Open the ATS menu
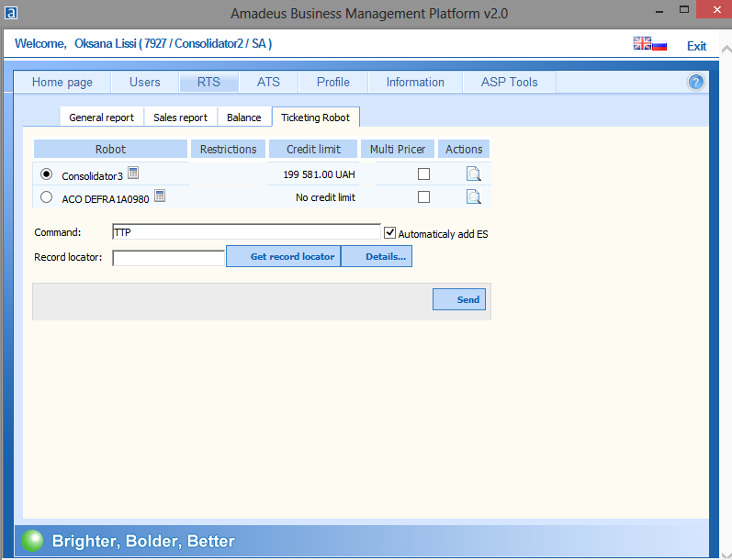The height and width of the screenshot is (560, 732). coord(268,82)
